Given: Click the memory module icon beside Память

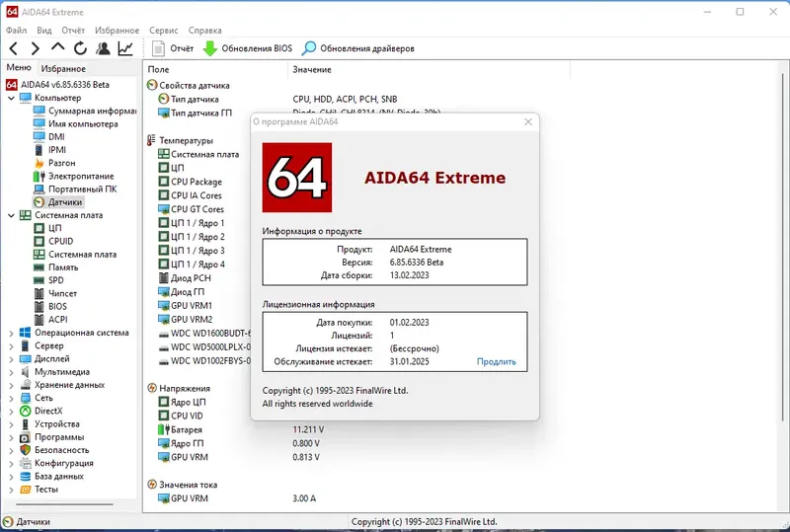Looking at the screenshot, I should (39, 267).
